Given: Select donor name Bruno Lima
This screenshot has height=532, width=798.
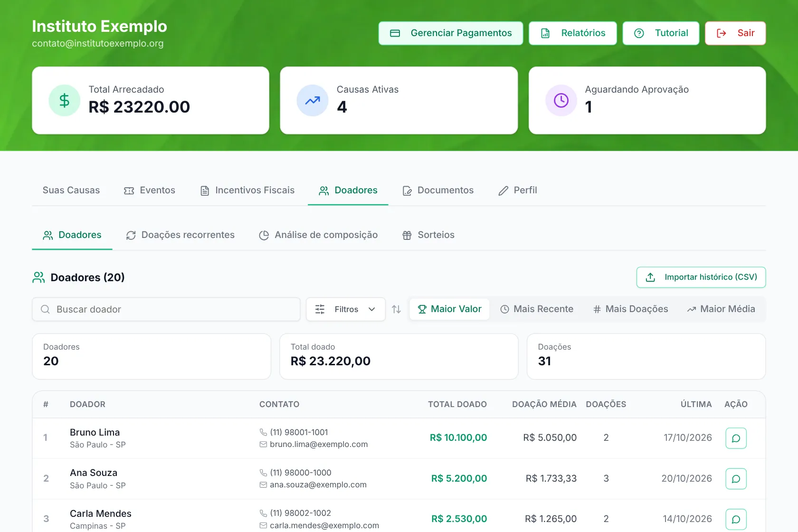Looking at the screenshot, I should pos(95,432).
